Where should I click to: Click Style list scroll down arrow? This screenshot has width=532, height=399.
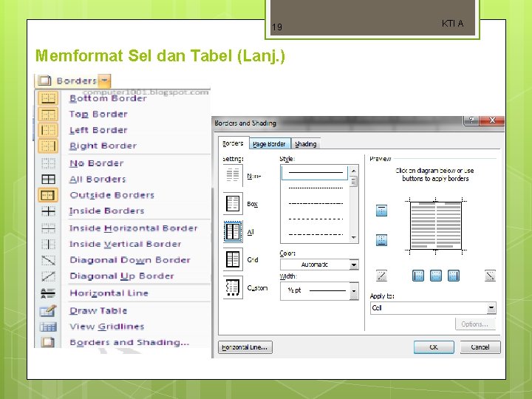coord(353,237)
